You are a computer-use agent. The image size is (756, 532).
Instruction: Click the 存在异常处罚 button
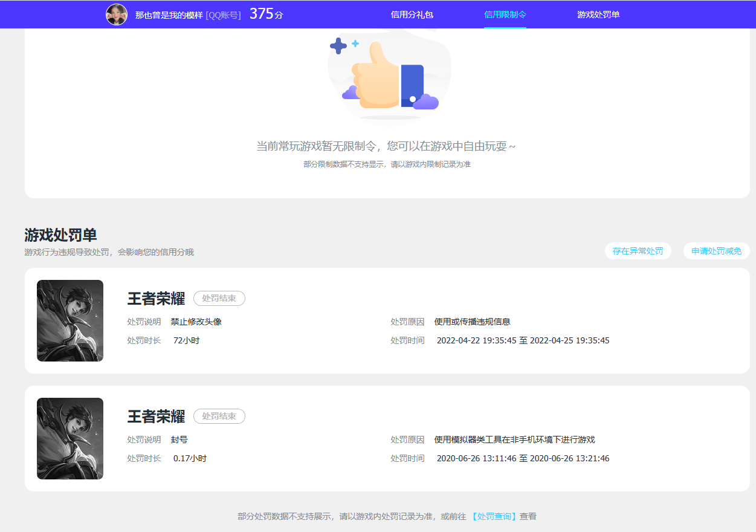(x=638, y=251)
